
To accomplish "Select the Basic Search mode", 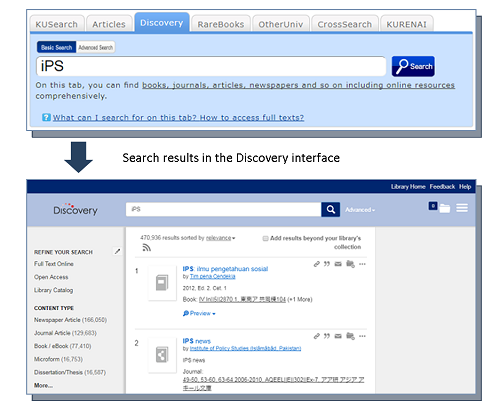I will [x=56, y=47].
